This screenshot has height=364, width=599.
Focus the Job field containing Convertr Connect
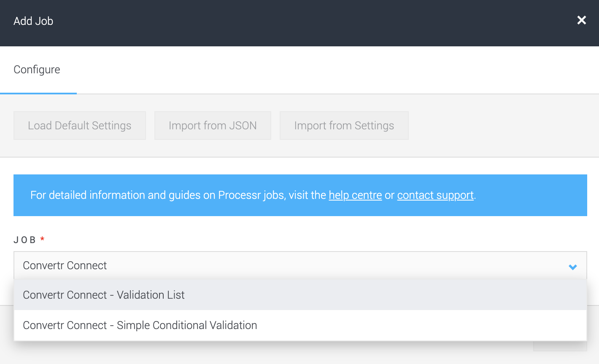point(300,265)
